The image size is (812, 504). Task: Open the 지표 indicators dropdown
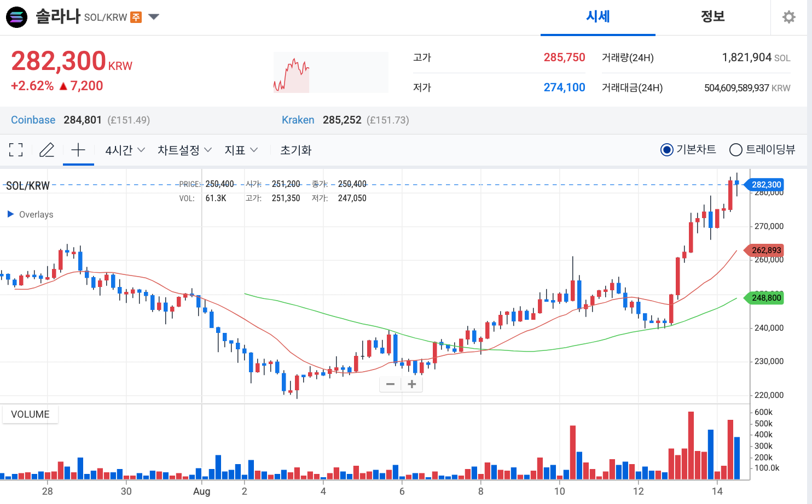[x=241, y=149]
